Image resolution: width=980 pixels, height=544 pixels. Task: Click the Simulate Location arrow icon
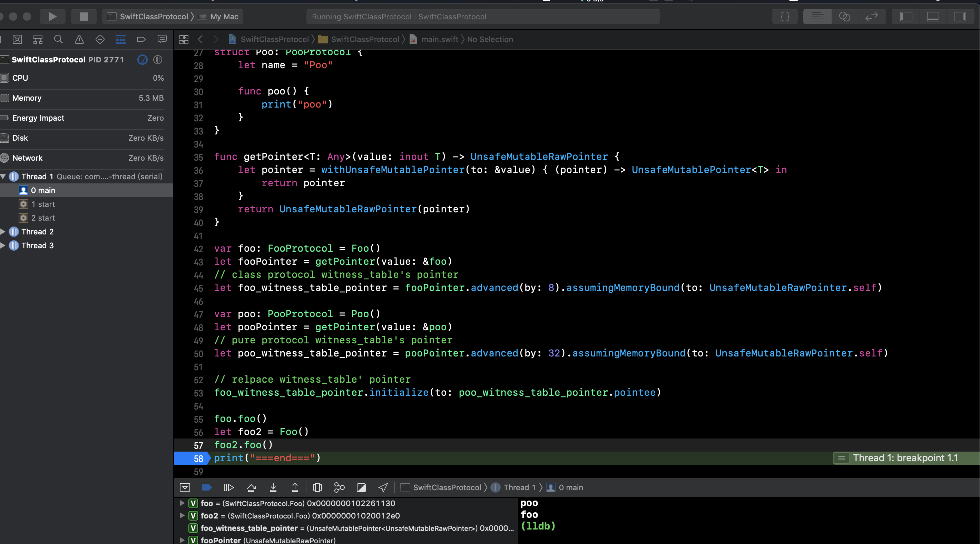383,487
